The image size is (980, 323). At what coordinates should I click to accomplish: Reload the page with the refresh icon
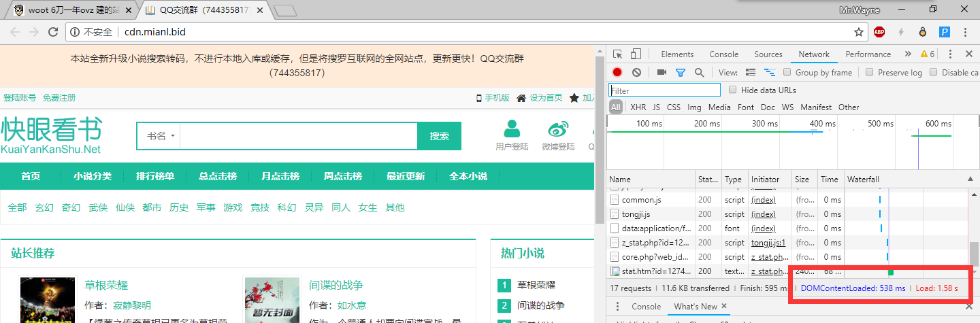[53, 32]
